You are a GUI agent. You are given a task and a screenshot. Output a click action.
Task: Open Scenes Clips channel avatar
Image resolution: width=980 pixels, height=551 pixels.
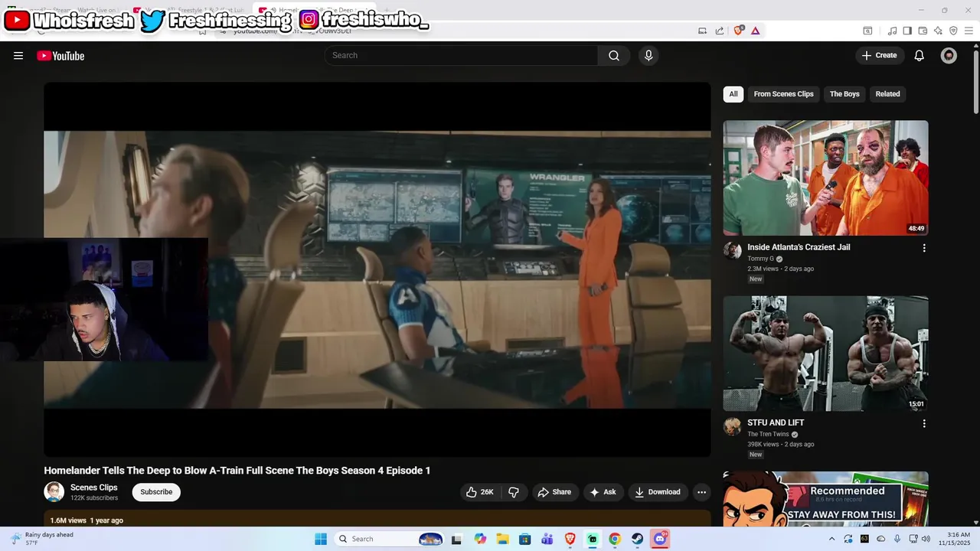(54, 492)
